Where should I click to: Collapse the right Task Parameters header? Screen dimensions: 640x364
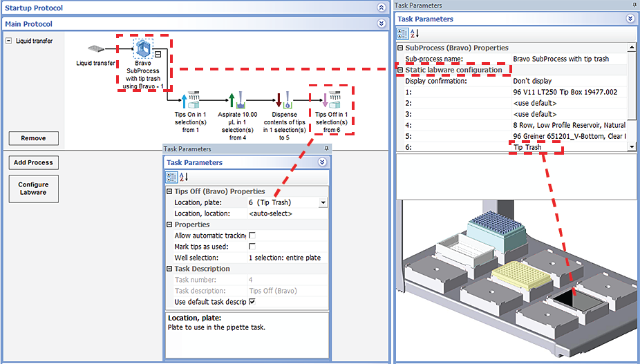click(630, 19)
